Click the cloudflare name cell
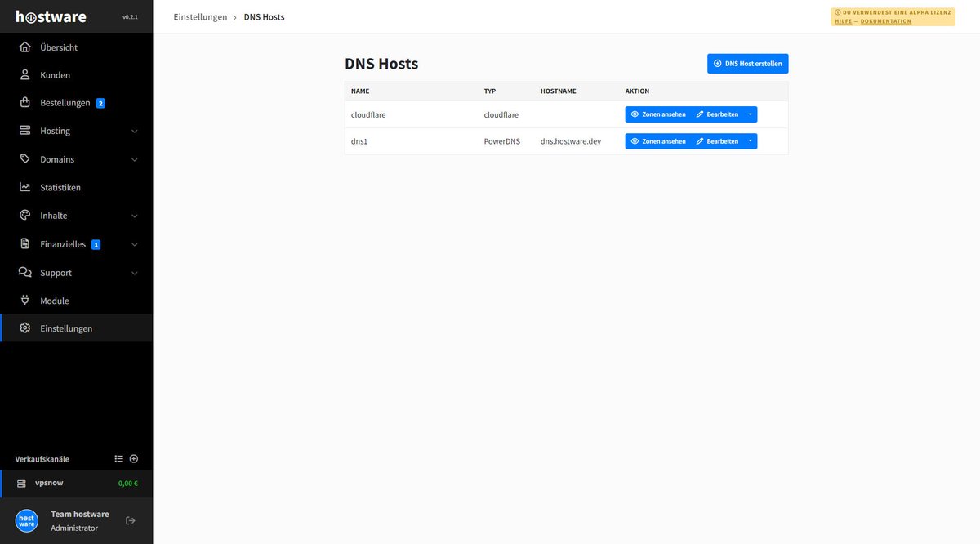The image size is (980, 544). [x=368, y=114]
